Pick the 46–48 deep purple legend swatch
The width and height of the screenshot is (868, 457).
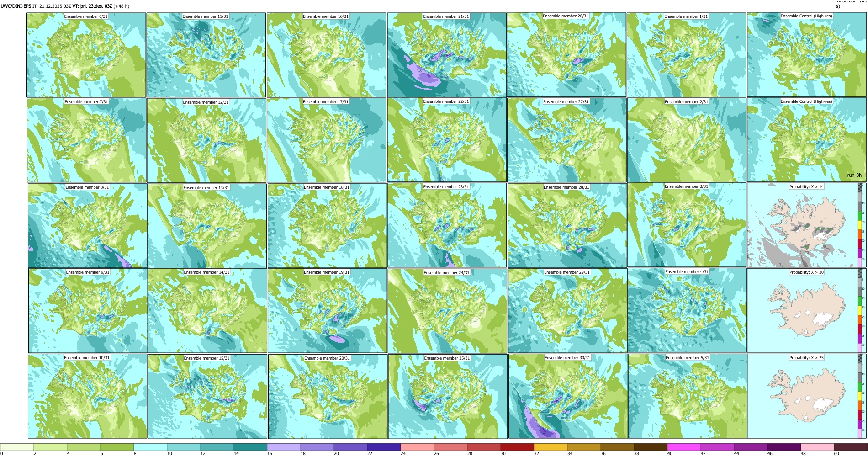784,447
